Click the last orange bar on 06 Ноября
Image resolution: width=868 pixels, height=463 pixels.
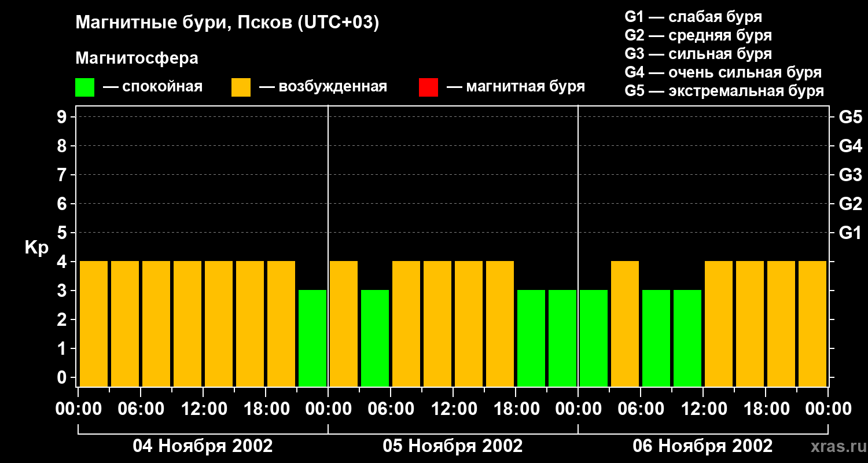(x=812, y=324)
